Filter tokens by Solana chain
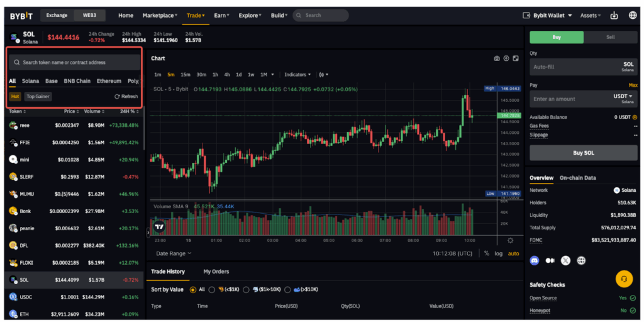This screenshot has width=644, height=322. (x=30, y=81)
